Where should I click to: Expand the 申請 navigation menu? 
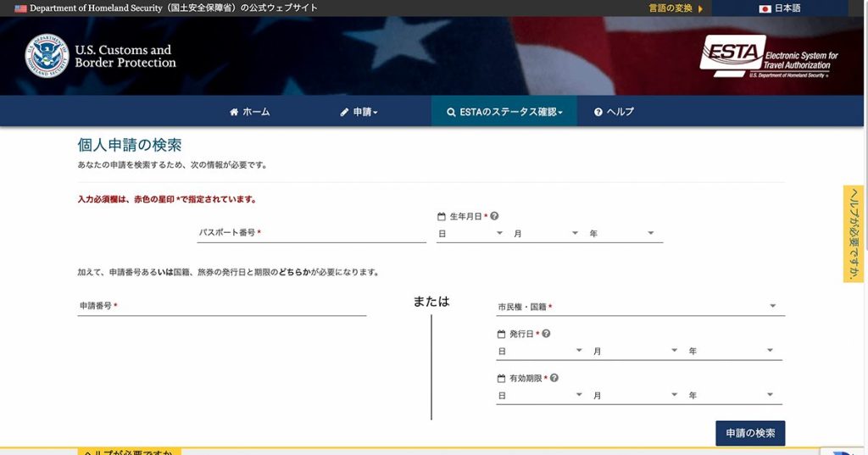(x=359, y=112)
